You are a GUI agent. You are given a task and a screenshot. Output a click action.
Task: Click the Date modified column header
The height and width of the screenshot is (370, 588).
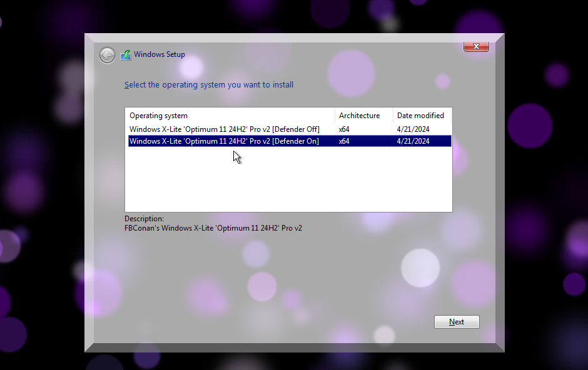click(x=422, y=116)
